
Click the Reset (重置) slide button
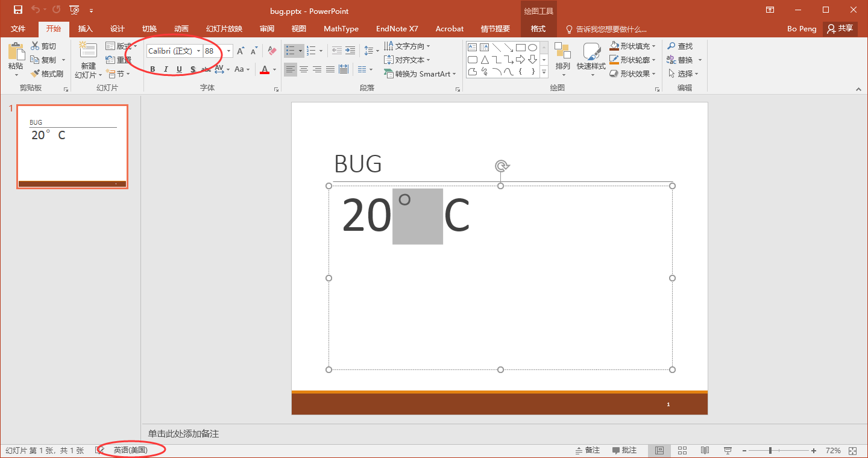click(118, 60)
